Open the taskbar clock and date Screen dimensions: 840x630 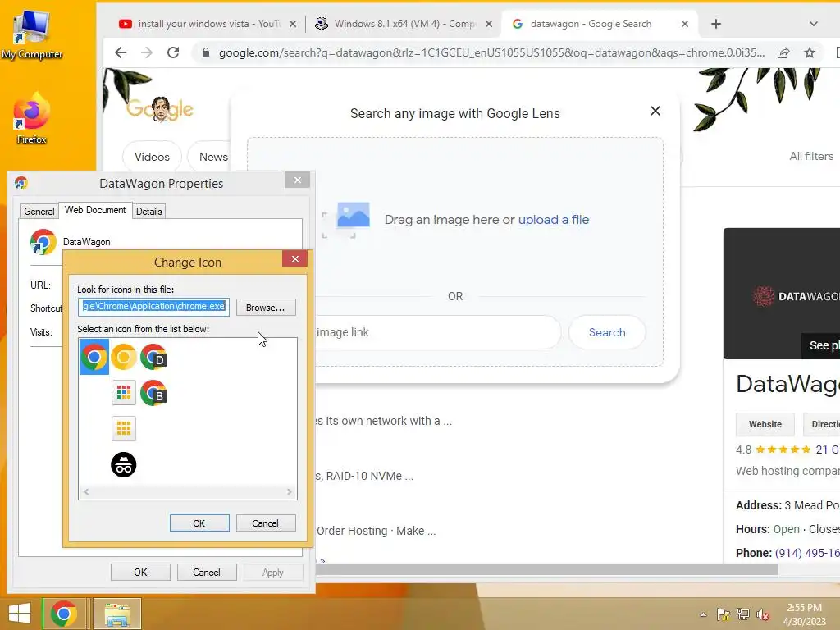click(804, 614)
